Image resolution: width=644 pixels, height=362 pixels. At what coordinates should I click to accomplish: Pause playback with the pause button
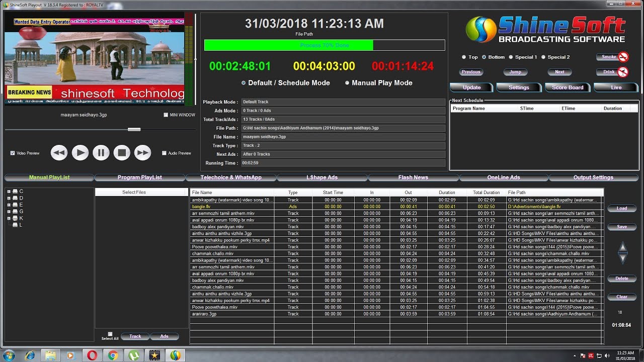click(x=101, y=153)
